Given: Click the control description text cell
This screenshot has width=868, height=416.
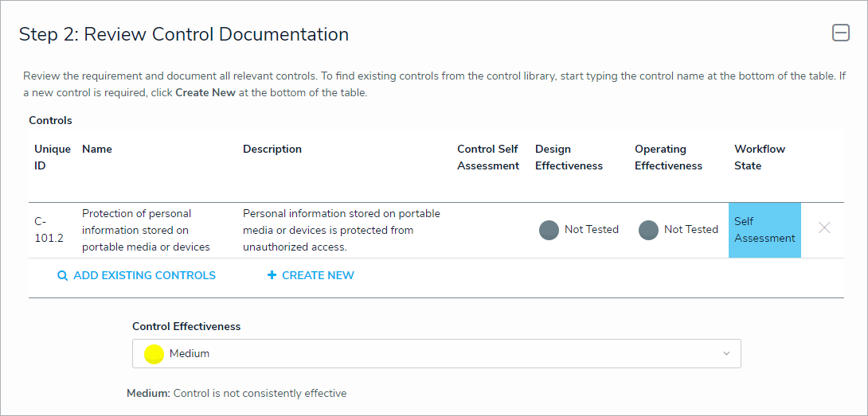Looking at the screenshot, I should click(341, 230).
